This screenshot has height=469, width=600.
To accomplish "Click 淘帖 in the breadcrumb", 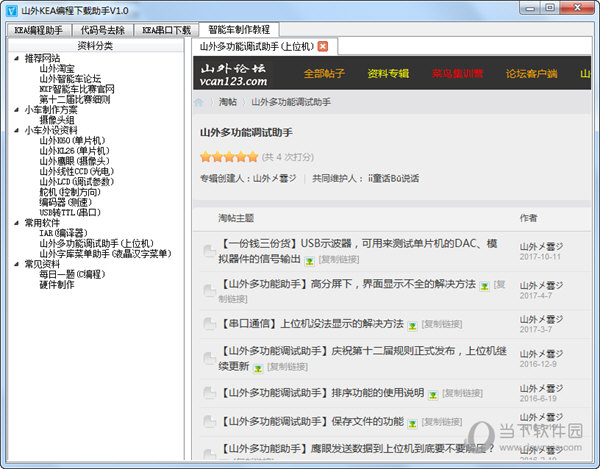I will 228,102.
